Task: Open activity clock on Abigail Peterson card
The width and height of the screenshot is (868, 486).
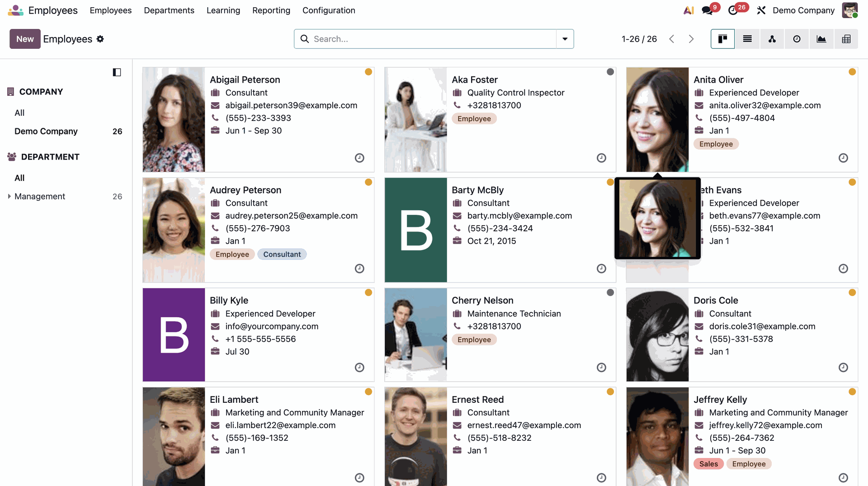Action: click(x=359, y=158)
